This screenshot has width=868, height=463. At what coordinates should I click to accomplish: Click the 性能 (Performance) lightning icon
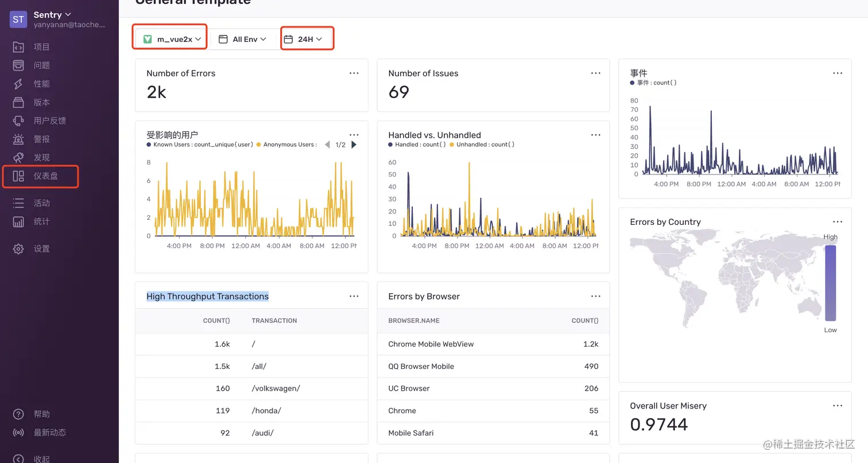(18, 84)
